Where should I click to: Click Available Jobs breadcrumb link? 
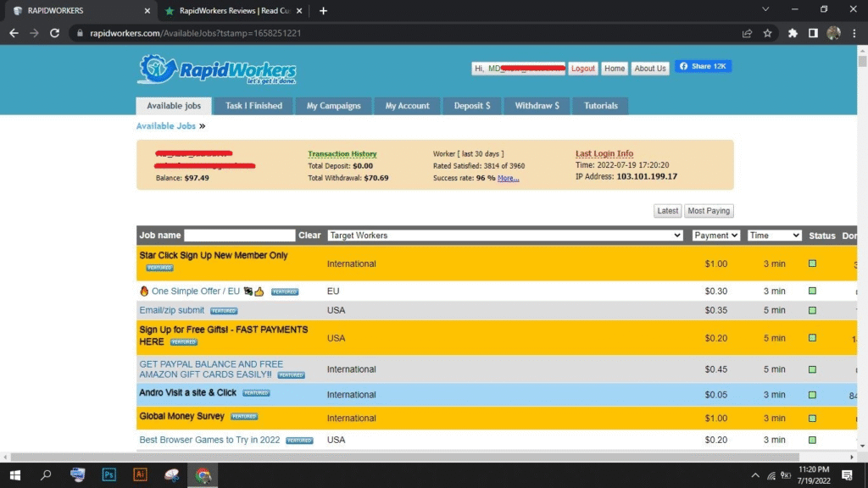166,126
